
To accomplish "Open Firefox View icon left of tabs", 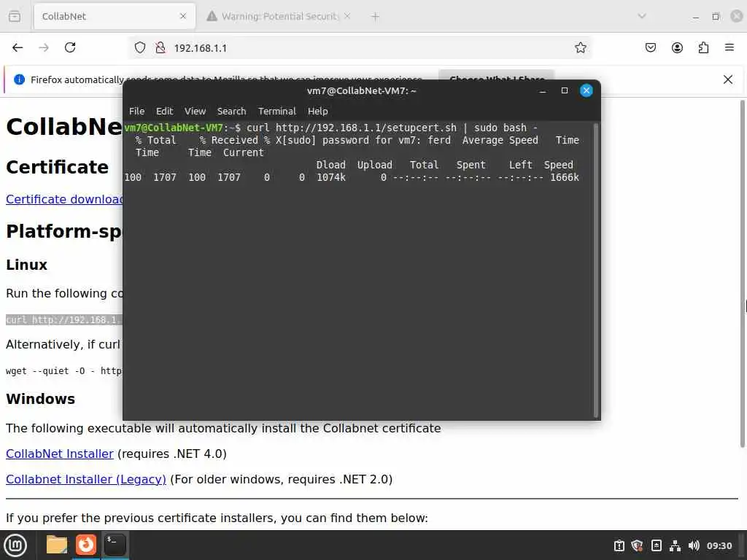I will 15,16.
